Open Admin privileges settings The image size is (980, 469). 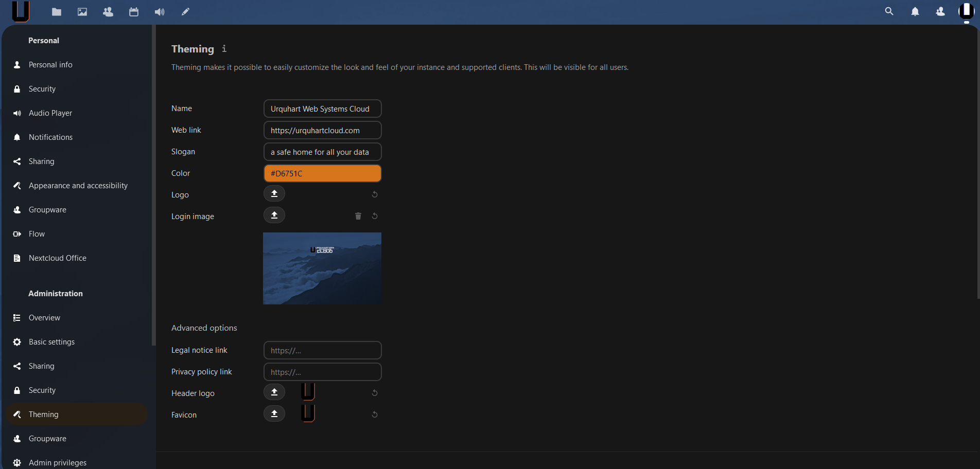click(77, 463)
